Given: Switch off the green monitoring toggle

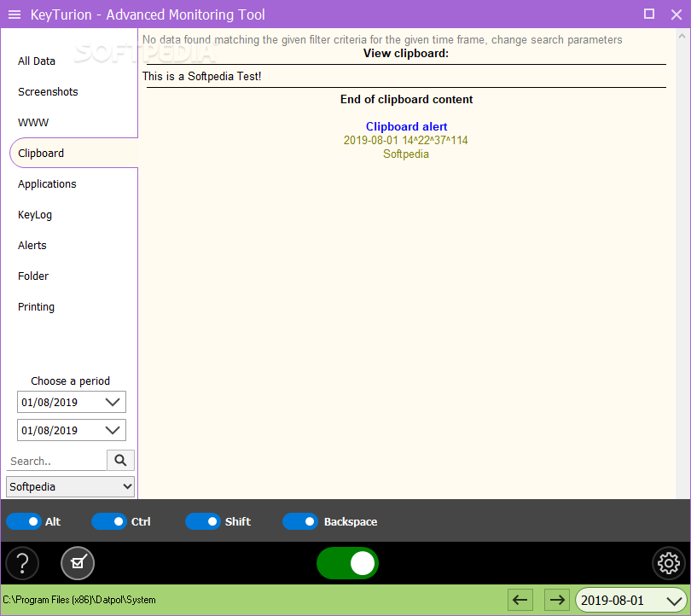Looking at the screenshot, I should coord(348,563).
